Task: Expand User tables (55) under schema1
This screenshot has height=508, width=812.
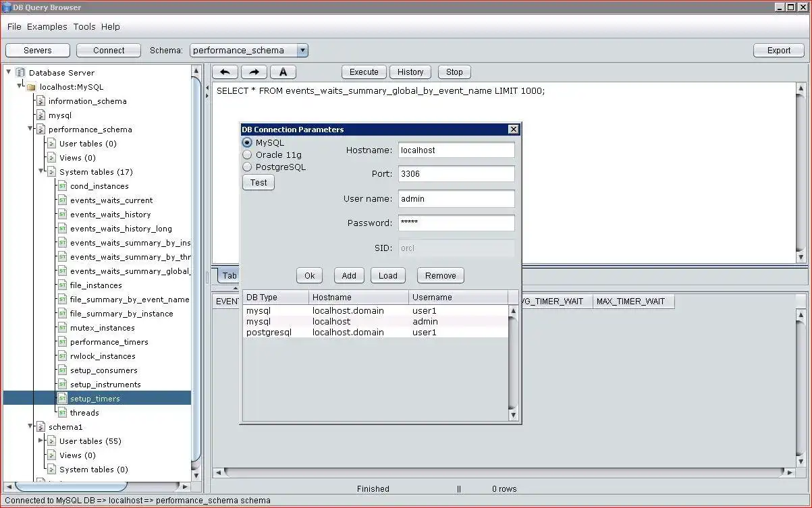Action: [x=41, y=441]
